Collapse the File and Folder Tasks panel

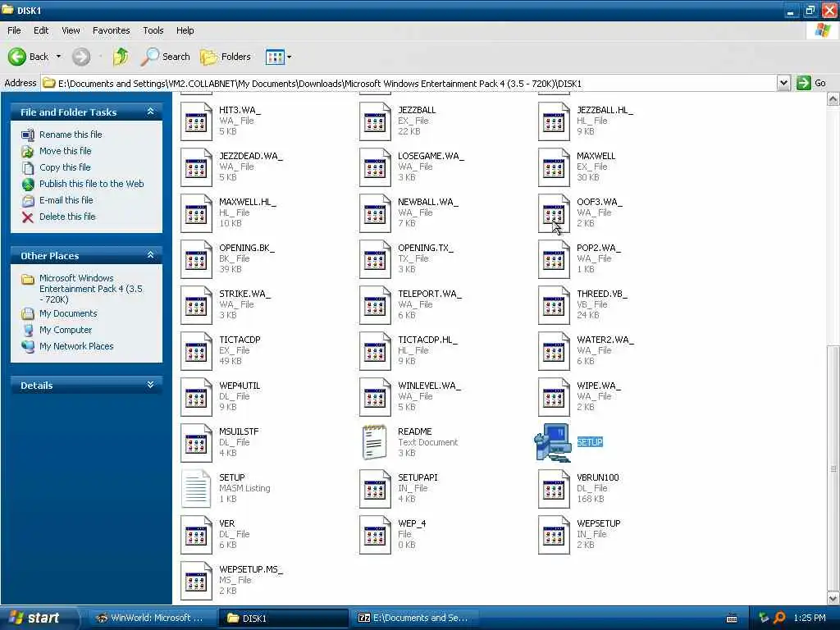pos(151,112)
